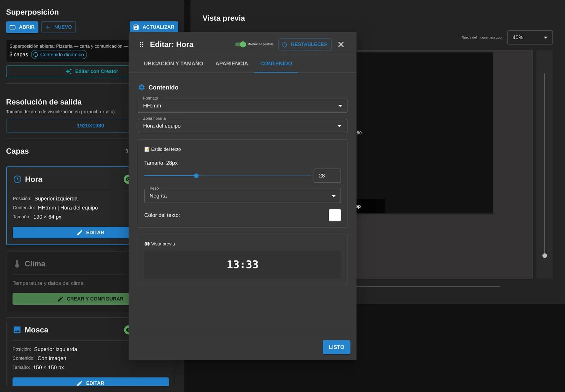Click the image icon of Mosca layer
565x392 pixels.
pyautogui.click(x=17, y=330)
